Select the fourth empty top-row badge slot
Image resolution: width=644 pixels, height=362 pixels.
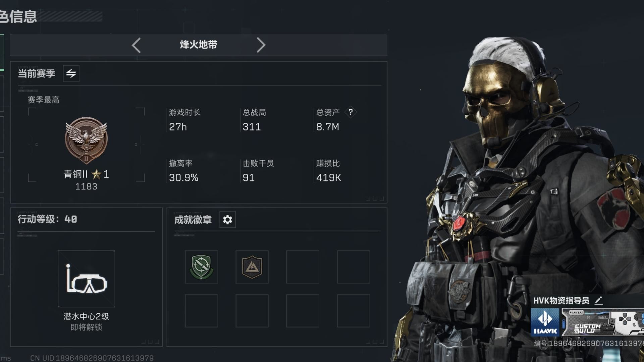click(353, 267)
